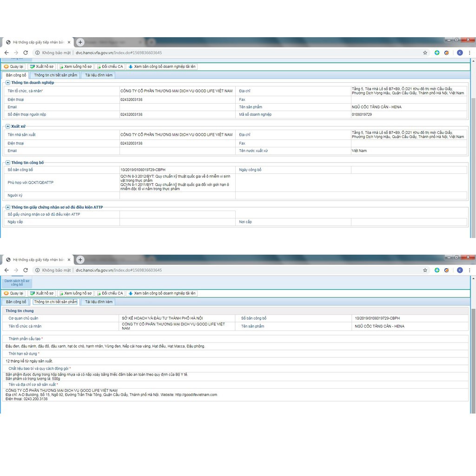Collapse the Thông tin doanh nghiệp section
This screenshot has height=476, width=476.
click(7, 82)
